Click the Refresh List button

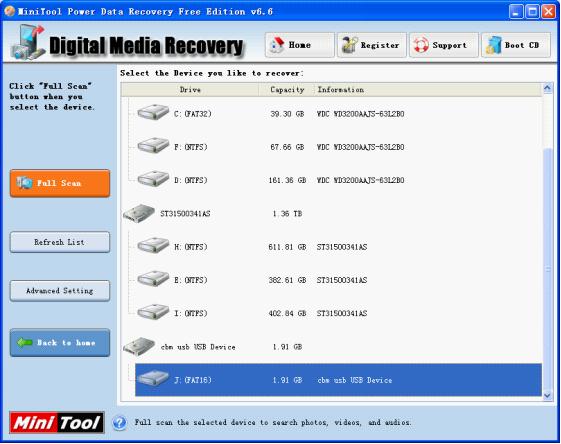(x=60, y=242)
